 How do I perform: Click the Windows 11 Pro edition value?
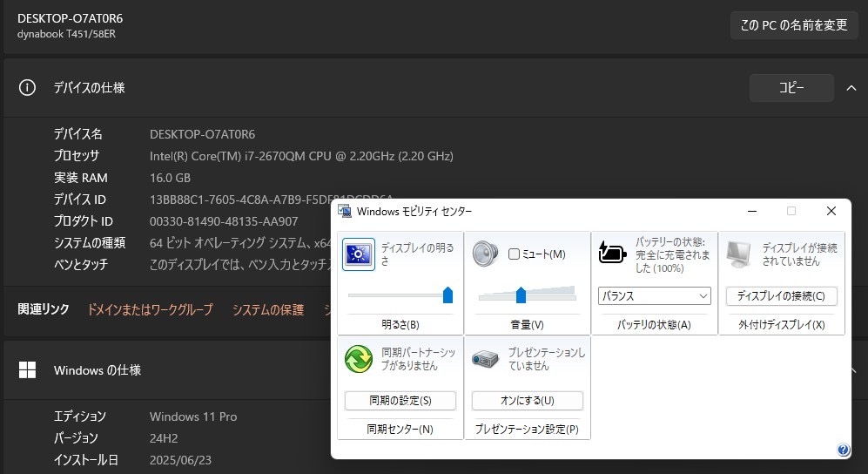193,416
